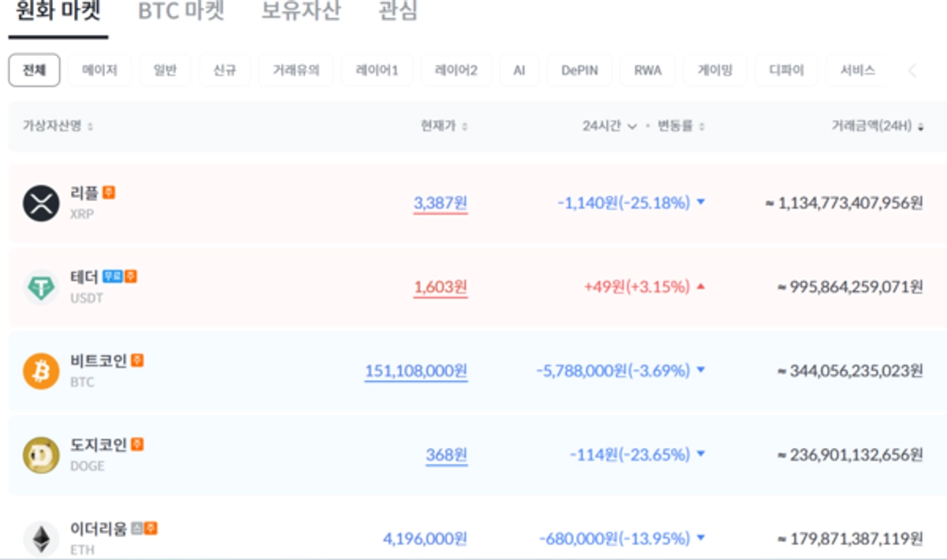
Task: Open the 관심 favorites tab
Action: (x=398, y=12)
